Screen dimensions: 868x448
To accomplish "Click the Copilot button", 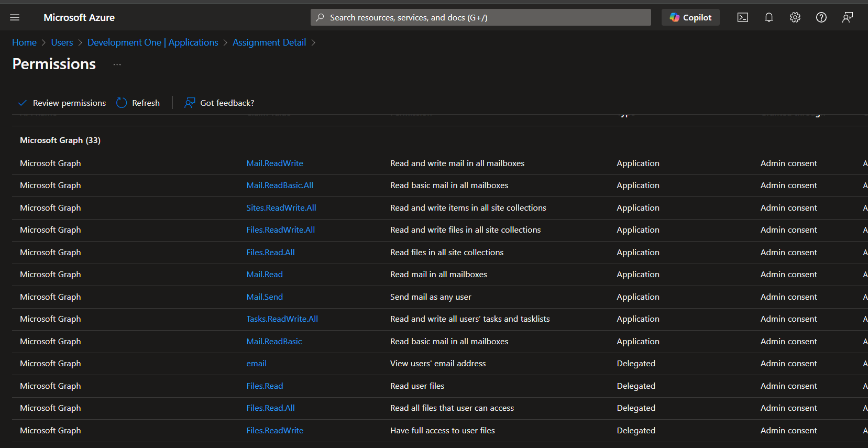I will tap(690, 17).
